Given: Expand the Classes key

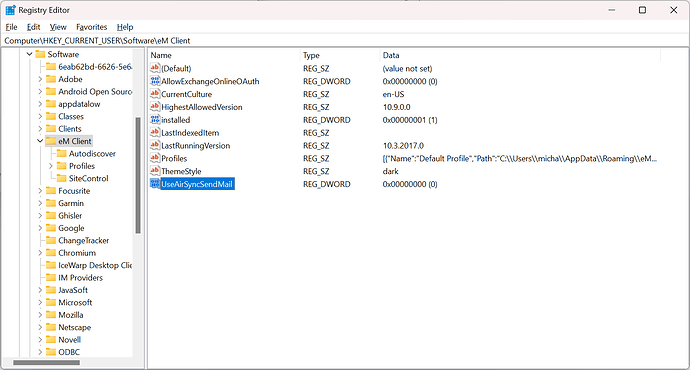Looking at the screenshot, I should pos(40,116).
